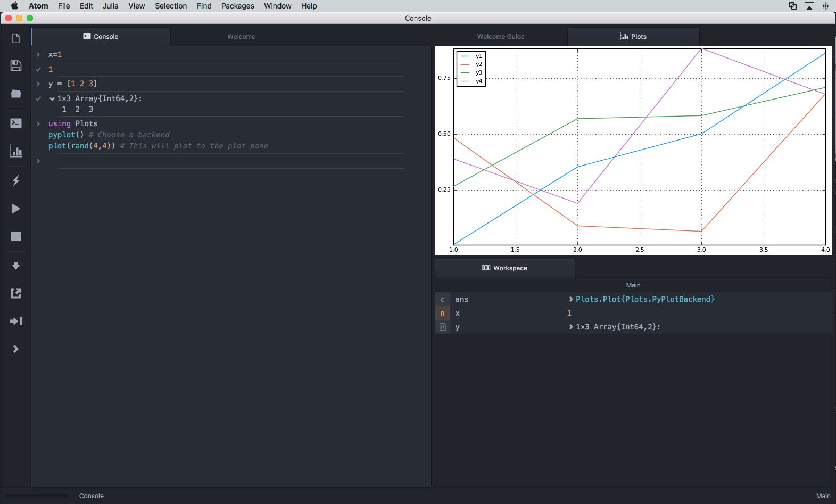The image size is (836, 504).
Task: Open the Selection menu
Action: (171, 6)
